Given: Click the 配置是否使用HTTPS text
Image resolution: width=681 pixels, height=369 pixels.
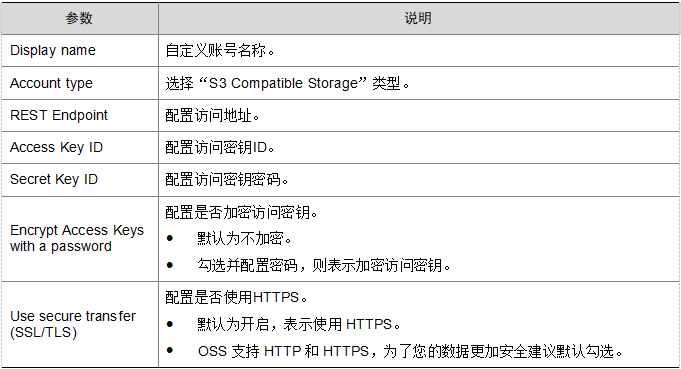Looking at the screenshot, I should click(237, 298).
